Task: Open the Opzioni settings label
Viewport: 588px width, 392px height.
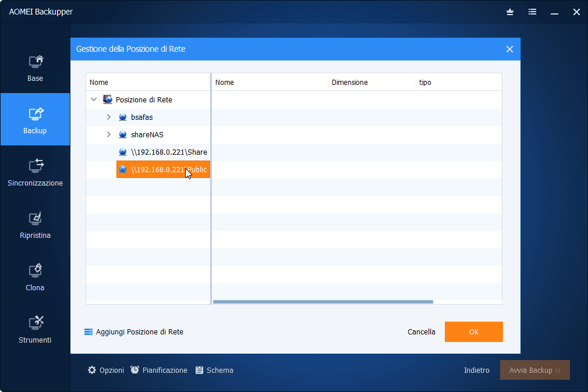Action: (x=111, y=370)
